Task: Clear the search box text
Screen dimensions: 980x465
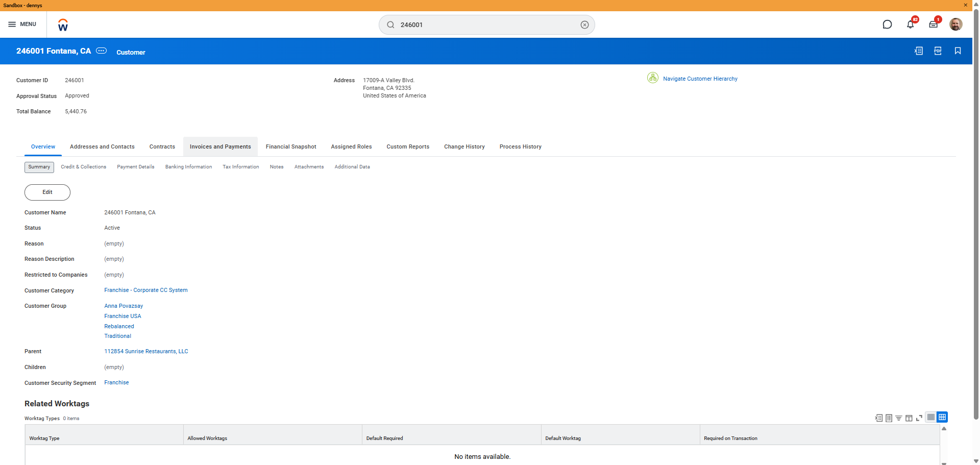Action: click(584, 25)
